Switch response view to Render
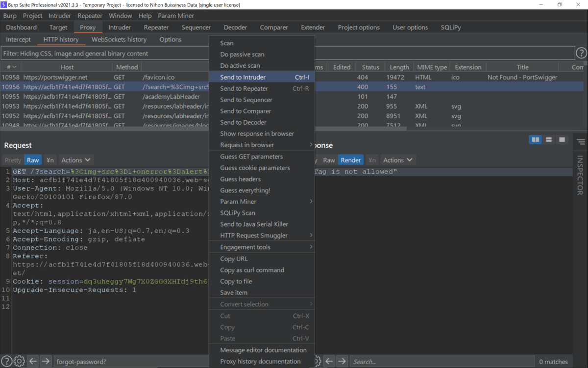The height and width of the screenshot is (368, 588). tap(351, 160)
